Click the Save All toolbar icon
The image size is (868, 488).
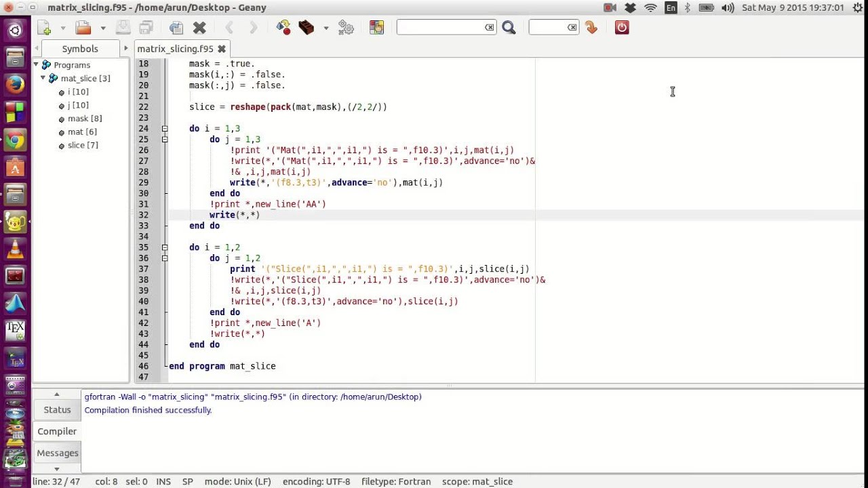(146, 28)
